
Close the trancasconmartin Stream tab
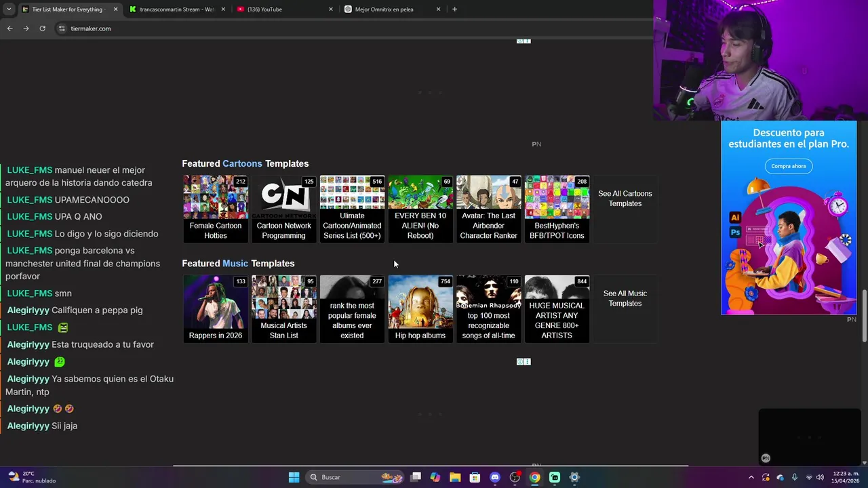[x=223, y=9]
